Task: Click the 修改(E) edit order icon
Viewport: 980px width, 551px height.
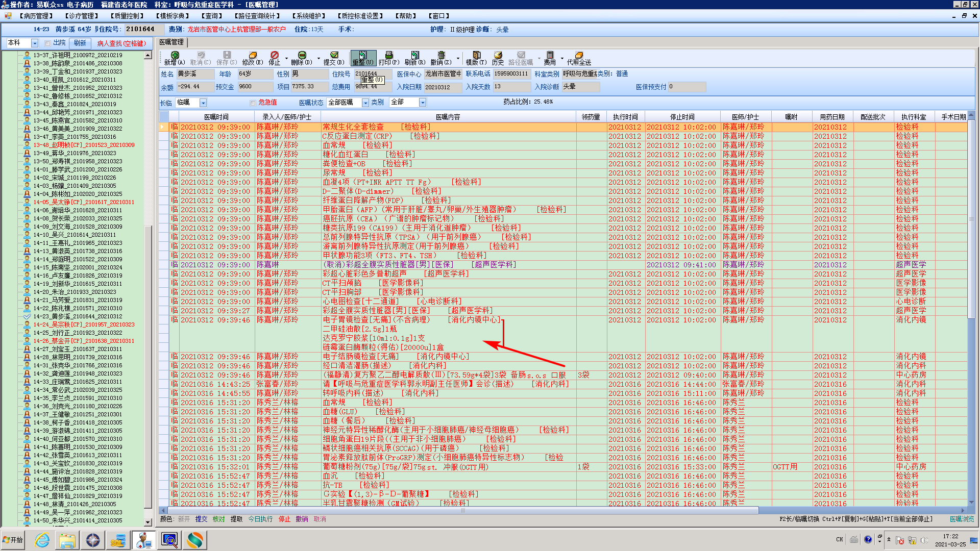Action: coord(253,55)
